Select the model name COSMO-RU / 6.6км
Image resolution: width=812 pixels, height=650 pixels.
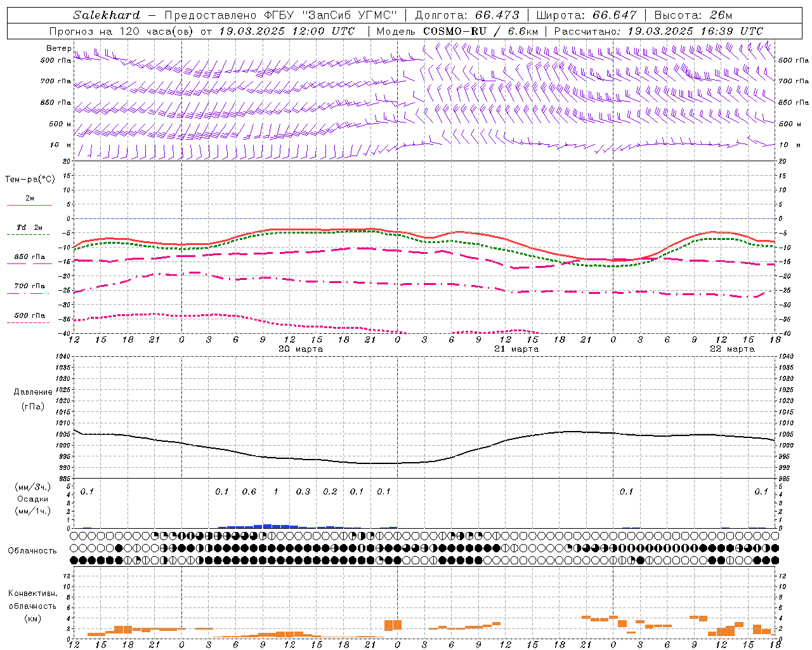tap(480, 31)
